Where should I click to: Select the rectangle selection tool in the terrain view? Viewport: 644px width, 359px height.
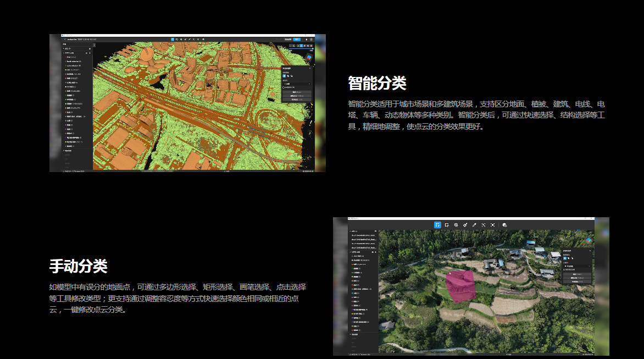[x=447, y=225]
